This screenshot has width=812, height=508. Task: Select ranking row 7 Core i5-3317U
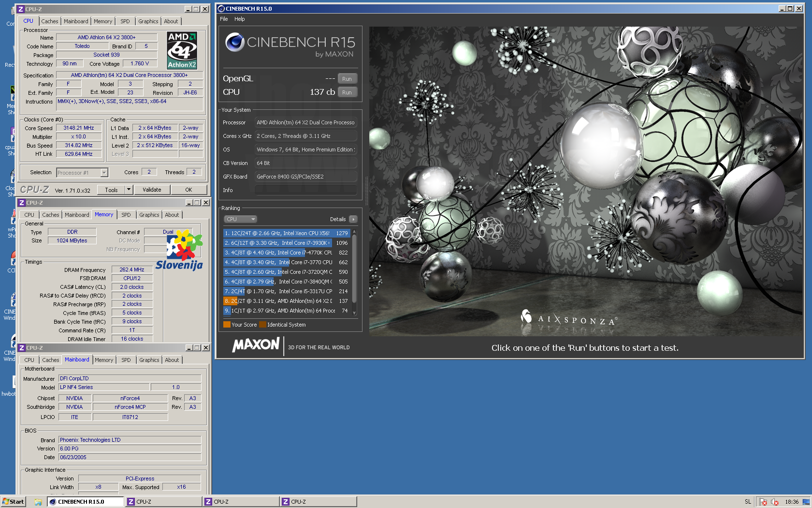(287, 291)
